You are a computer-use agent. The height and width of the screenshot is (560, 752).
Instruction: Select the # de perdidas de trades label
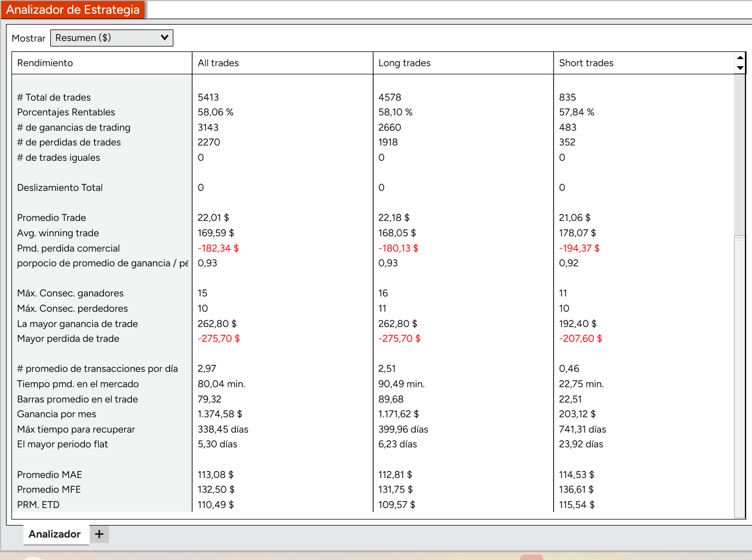tap(69, 142)
